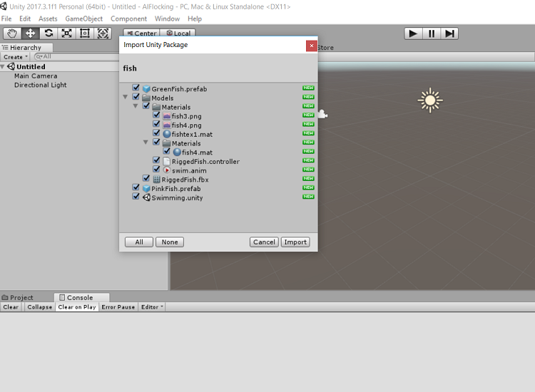Uncheck the fish3.png checkbox

(x=156, y=115)
